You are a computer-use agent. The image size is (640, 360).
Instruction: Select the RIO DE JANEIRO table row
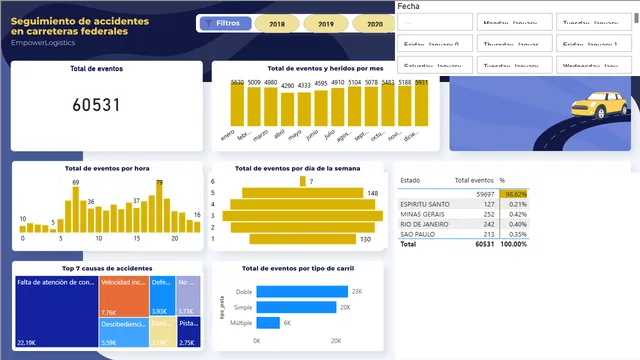click(463, 224)
